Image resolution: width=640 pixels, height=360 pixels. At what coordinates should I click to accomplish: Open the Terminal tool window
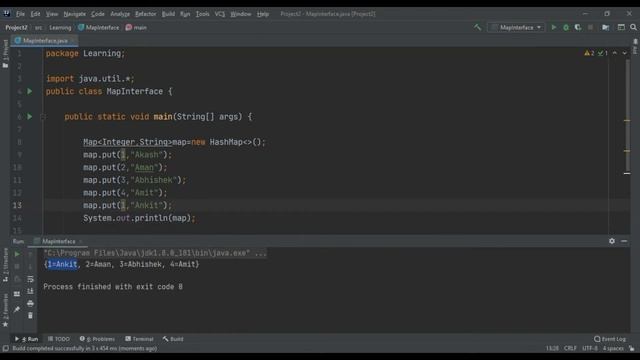tap(139, 339)
